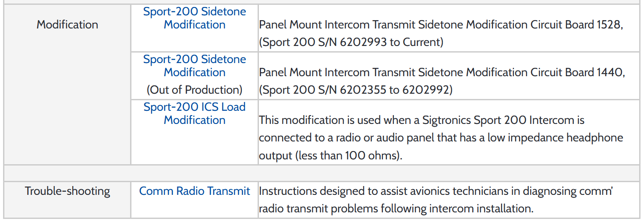644x222 pixels.
Task: Click the Circuit Board 1440 description line
Action: (x=442, y=72)
